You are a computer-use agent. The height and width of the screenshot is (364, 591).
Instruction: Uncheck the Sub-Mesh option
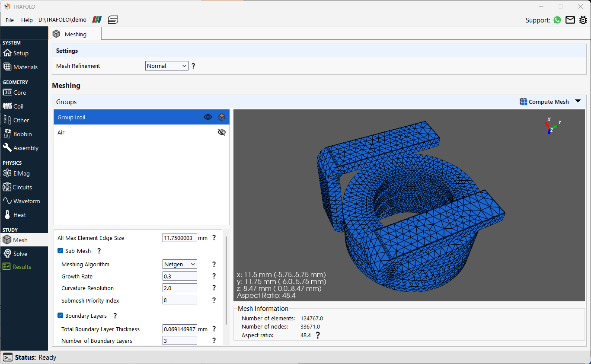click(x=60, y=251)
